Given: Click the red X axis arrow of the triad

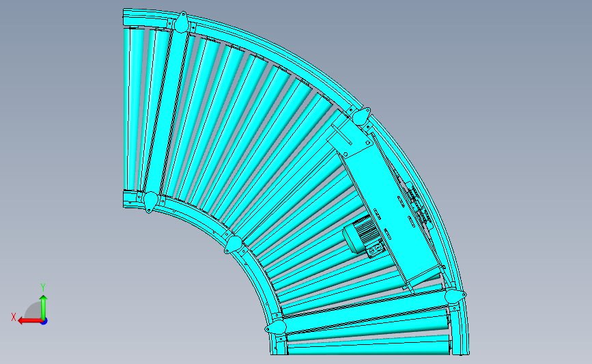Looking at the screenshot, I should click(29, 321).
